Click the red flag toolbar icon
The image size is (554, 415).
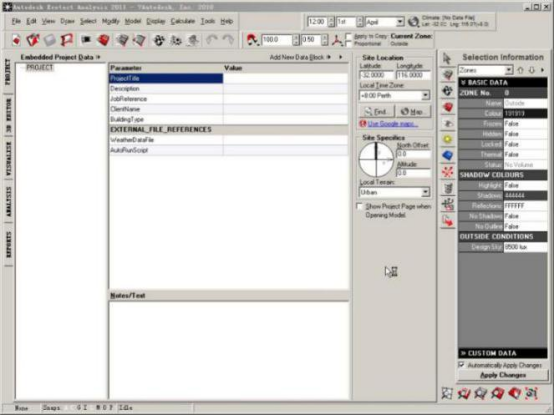(67, 40)
